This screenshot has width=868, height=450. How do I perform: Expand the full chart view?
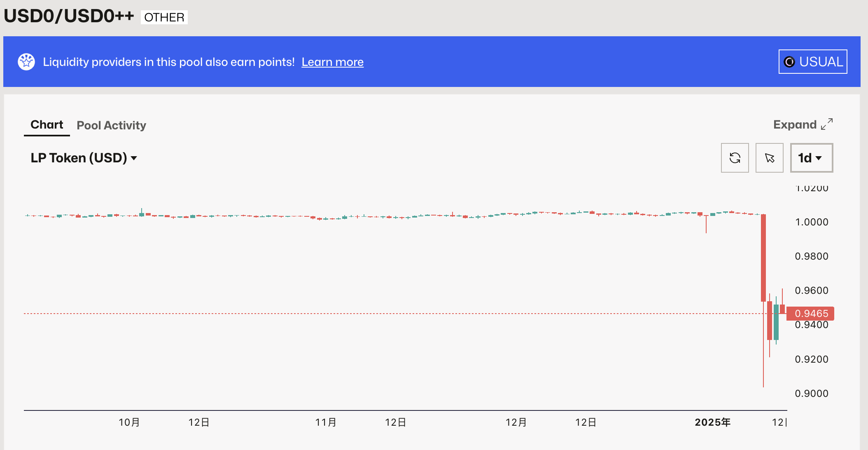pos(803,124)
